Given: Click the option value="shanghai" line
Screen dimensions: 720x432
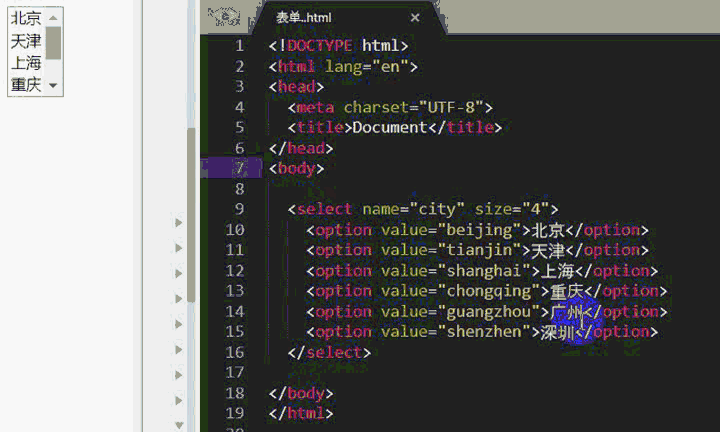Looking at the screenshot, I should 482,271.
